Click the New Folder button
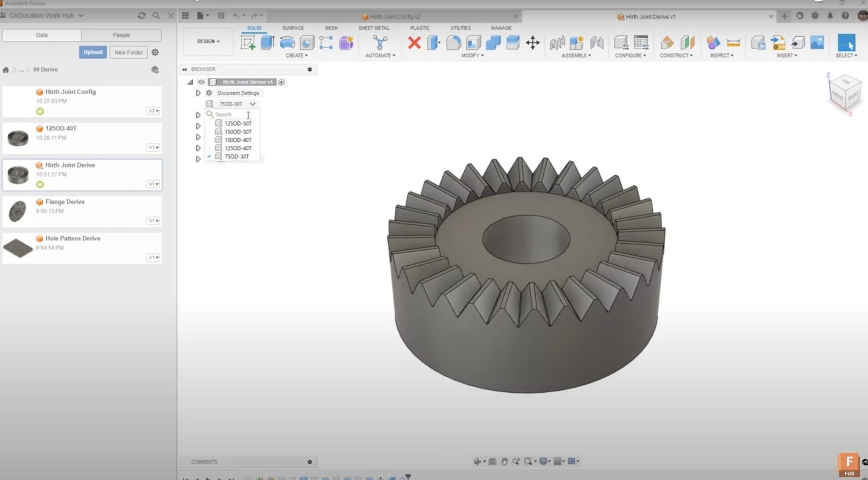 coord(128,52)
